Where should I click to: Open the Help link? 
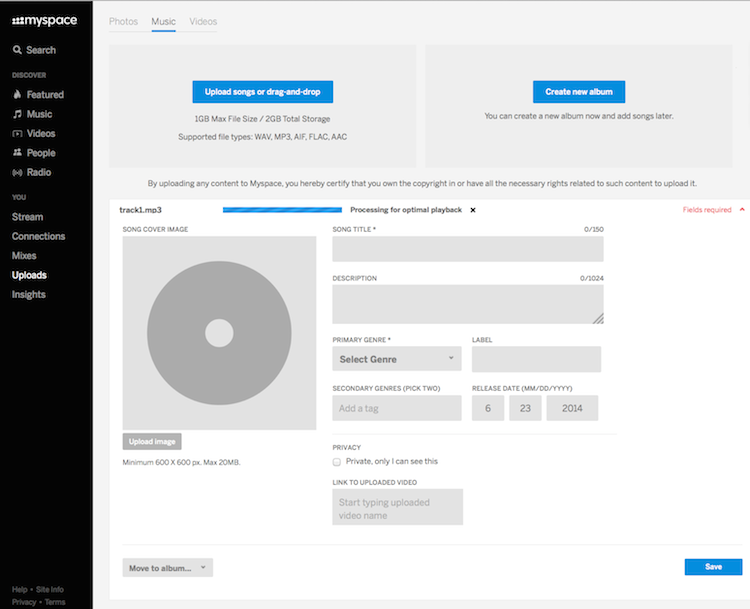20,589
